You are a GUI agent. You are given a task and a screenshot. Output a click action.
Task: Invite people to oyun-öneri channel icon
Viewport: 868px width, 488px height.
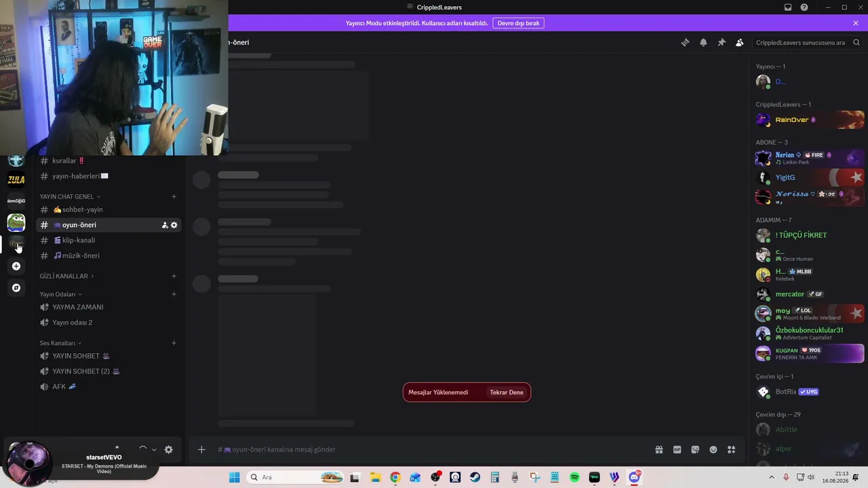[164, 225]
